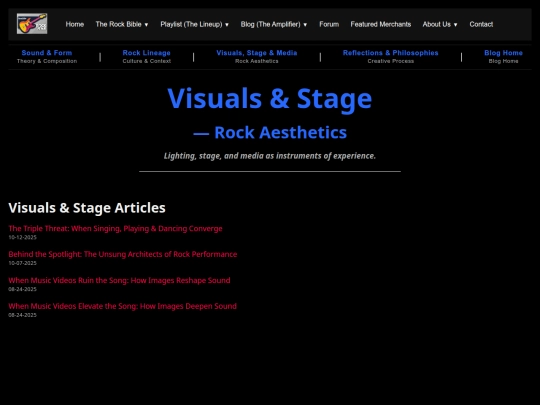Select Visuals, Stage & Media category
The width and height of the screenshot is (540, 405).
pos(257,53)
